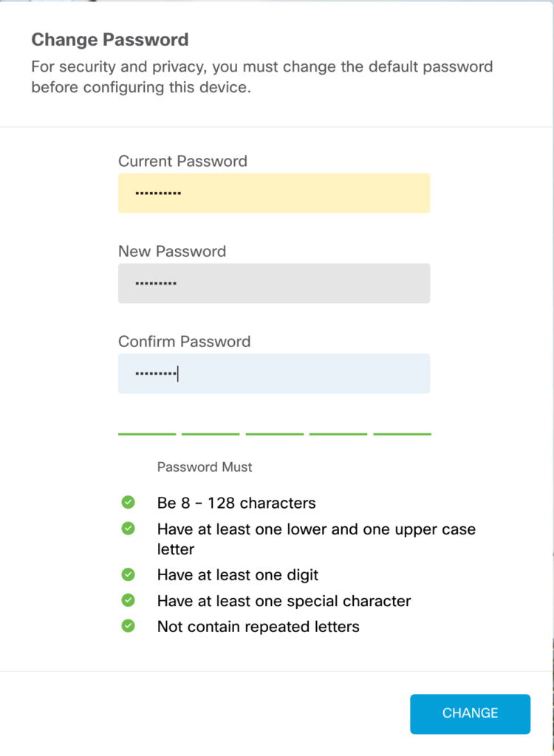Click the last password strength bar segment

tap(402, 434)
